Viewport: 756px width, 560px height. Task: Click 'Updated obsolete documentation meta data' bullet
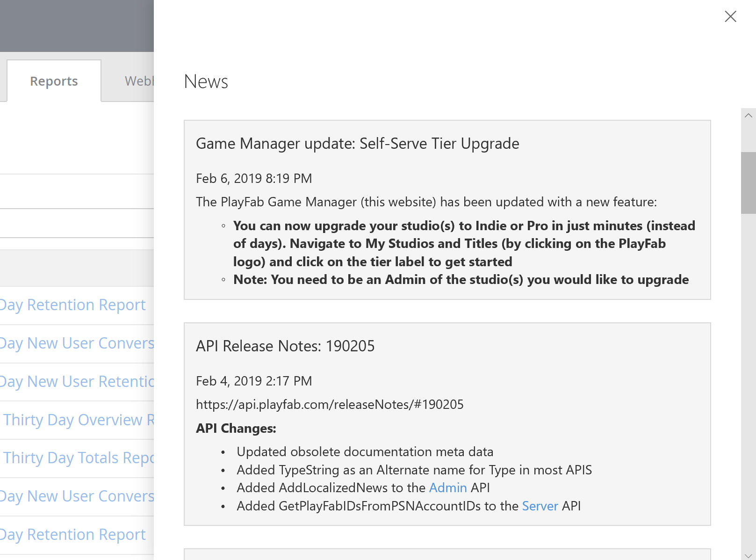coord(365,451)
